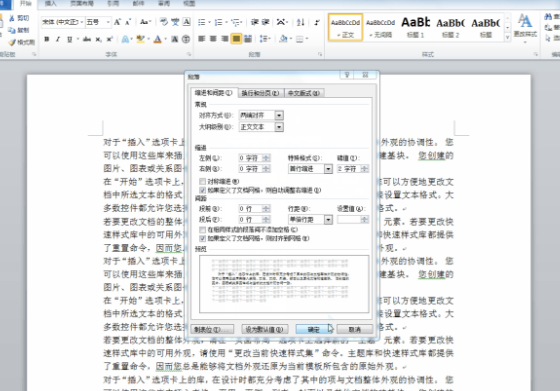Click the Asian Layout icon
The width and height of the screenshot is (560, 391).
pyautogui.click(x=281, y=22)
